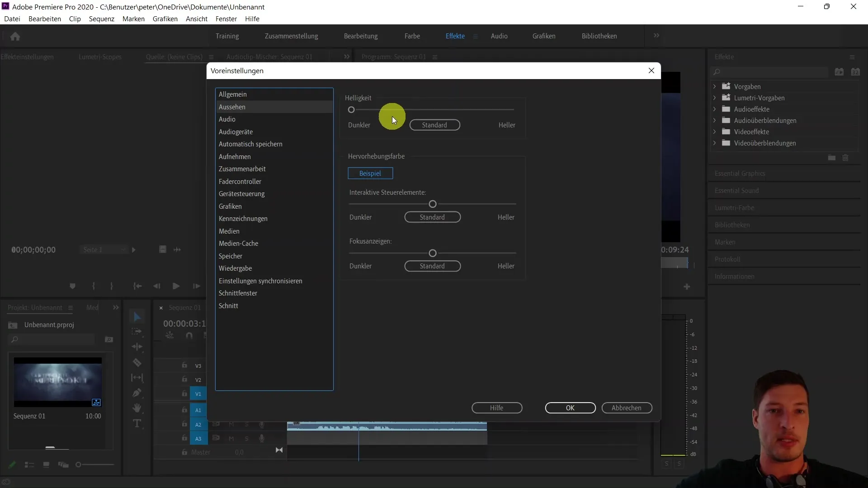
Task: Step forward one frame in Source monitor
Action: pos(196,286)
